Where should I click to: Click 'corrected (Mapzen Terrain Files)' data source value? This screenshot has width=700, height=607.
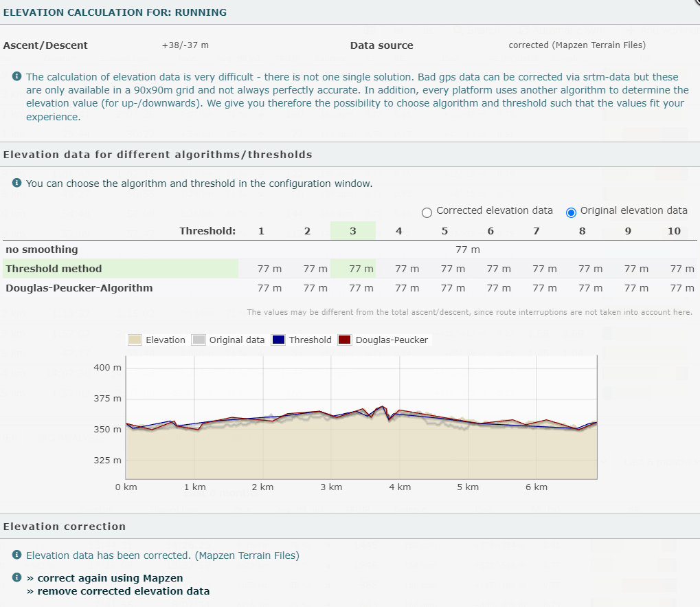point(577,45)
